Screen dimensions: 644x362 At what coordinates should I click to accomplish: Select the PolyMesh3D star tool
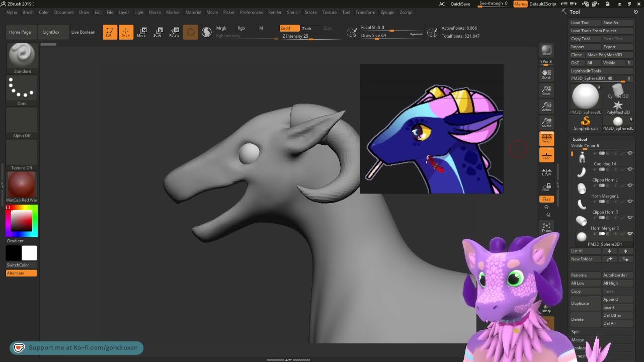pos(618,107)
